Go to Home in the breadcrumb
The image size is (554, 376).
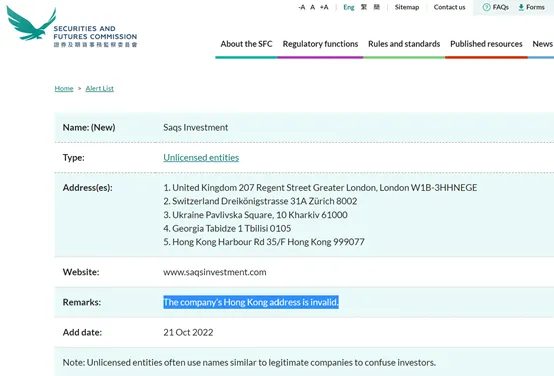[x=64, y=88]
